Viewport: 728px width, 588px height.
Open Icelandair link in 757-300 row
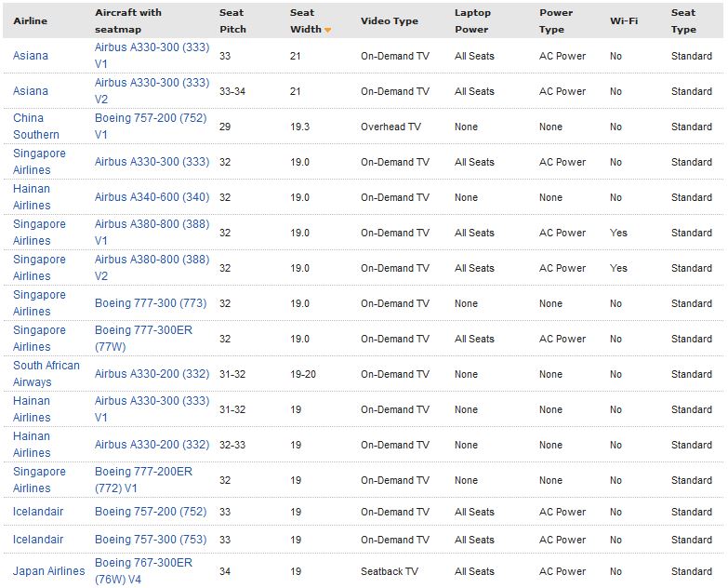[38, 540]
